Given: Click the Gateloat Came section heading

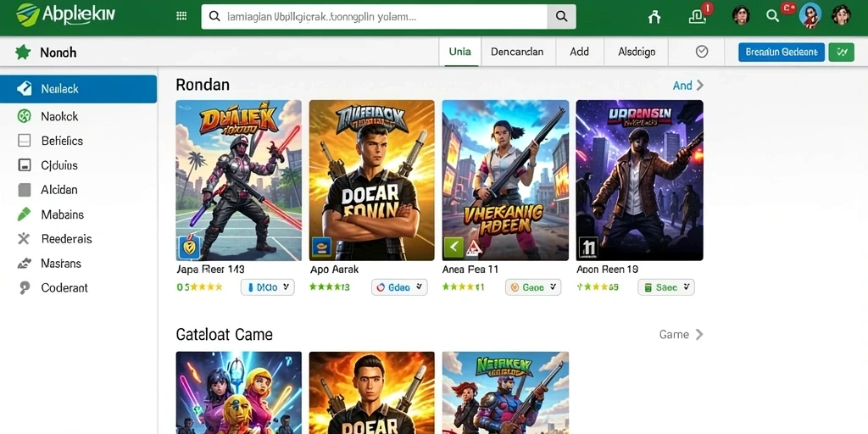Looking at the screenshot, I should tap(224, 334).
